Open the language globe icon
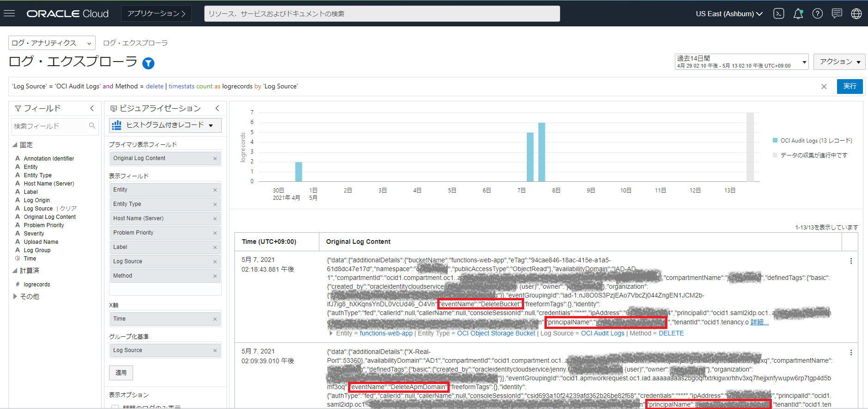 pyautogui.click(x=856, y=13)
